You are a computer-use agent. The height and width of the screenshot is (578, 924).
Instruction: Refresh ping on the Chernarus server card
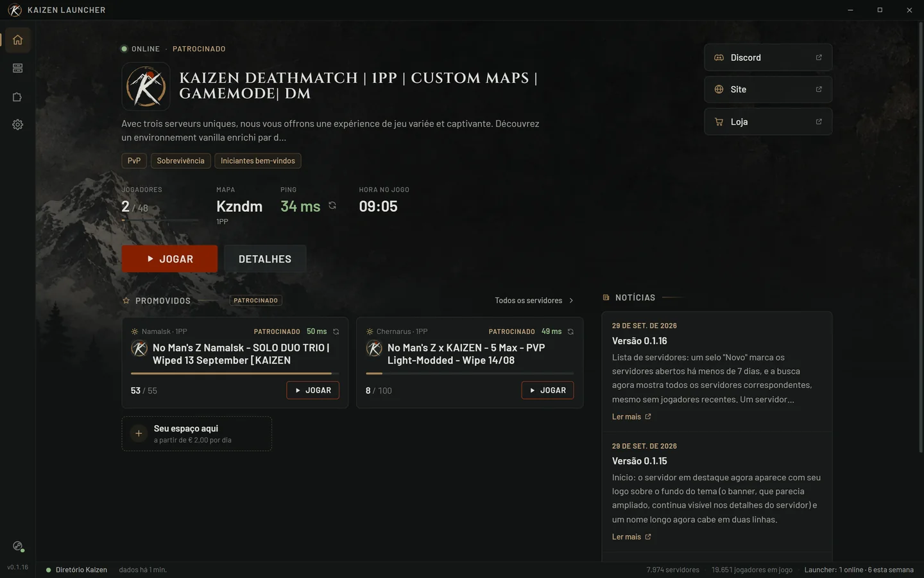[x=570, y=331]
